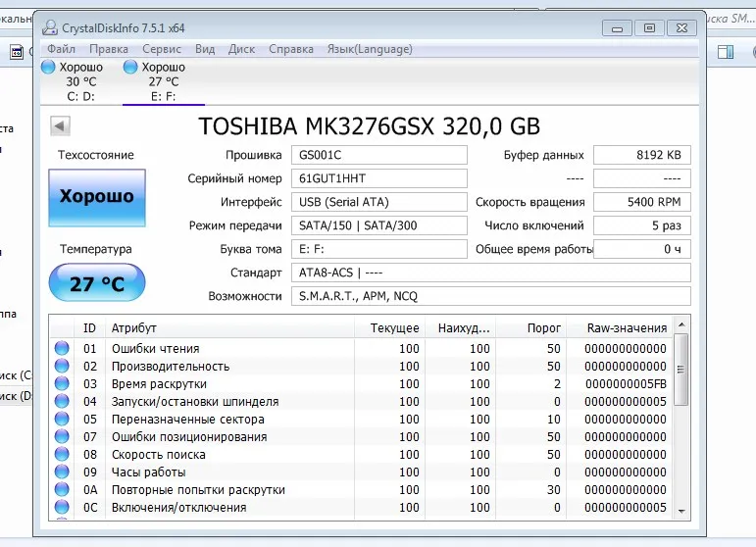Open the Сервис menu

tap(162, 49)
